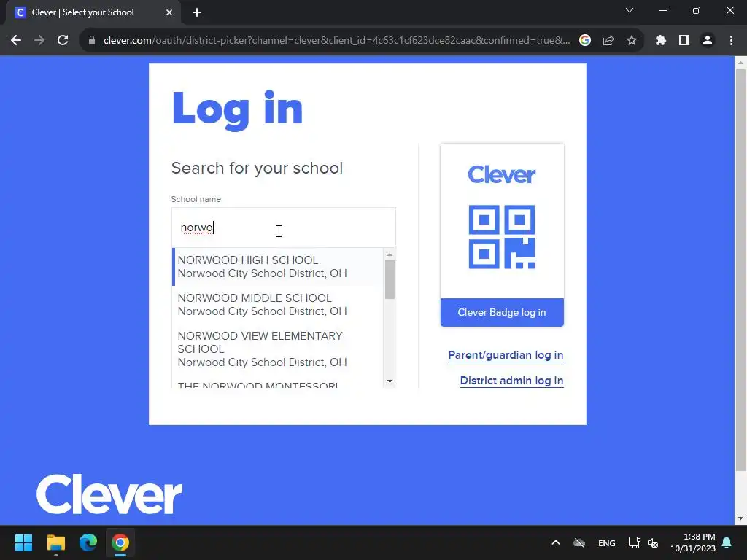Go back using the browser back arrow

[16, 41]
